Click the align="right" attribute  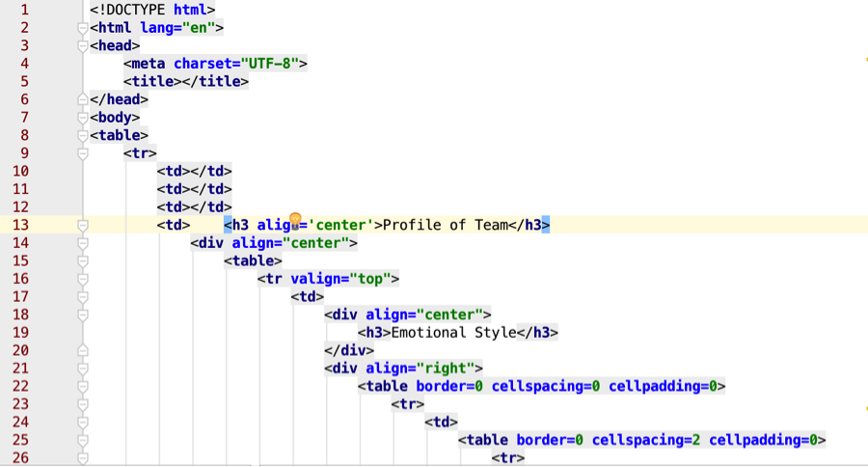tap(420, 368)
